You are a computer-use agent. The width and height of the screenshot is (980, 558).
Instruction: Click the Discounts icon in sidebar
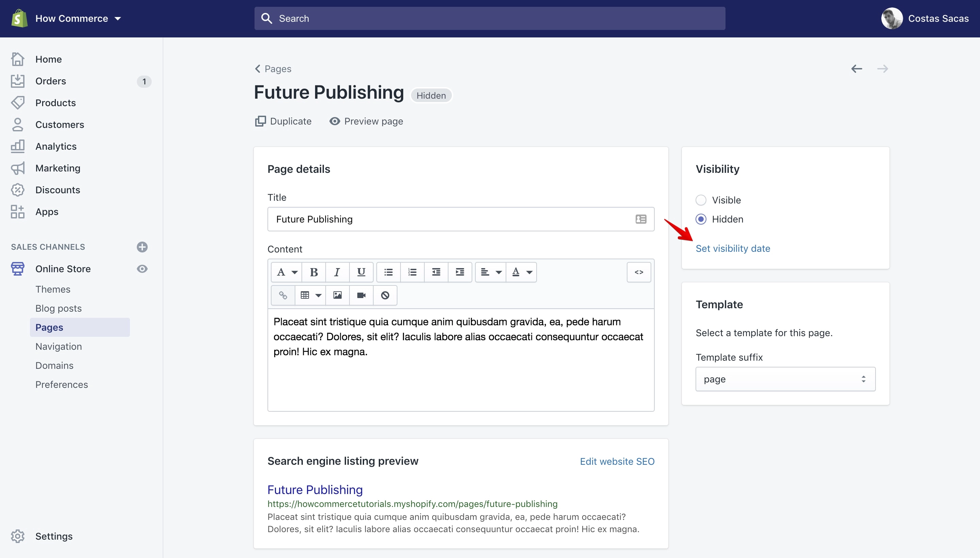(x=18, y=190)
